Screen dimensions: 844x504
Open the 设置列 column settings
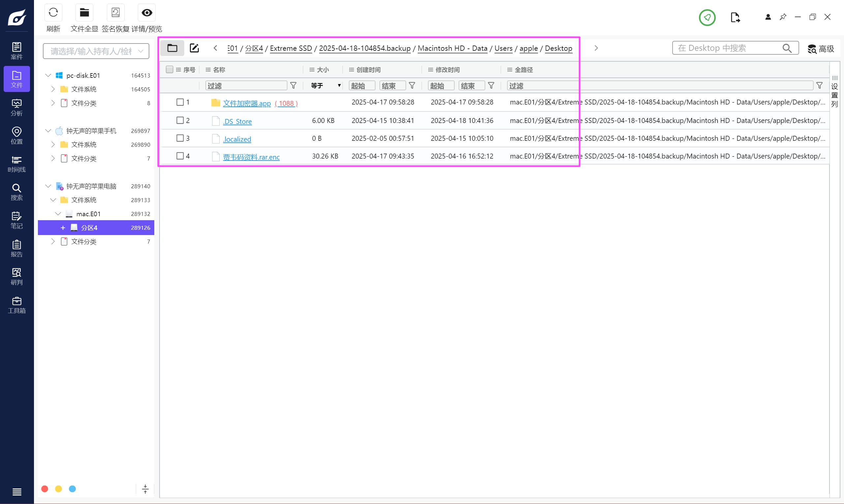[x=835, y=92]
